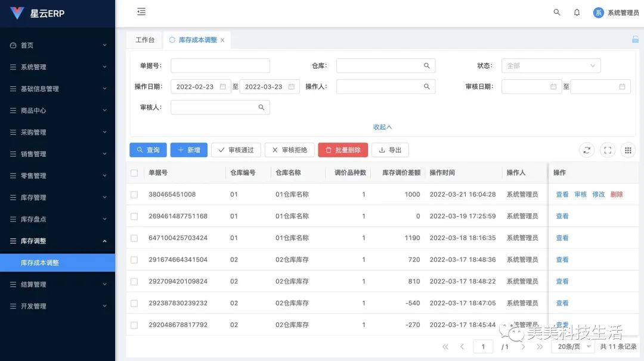Open calendar icon for start 审核日期

point(553,86)
